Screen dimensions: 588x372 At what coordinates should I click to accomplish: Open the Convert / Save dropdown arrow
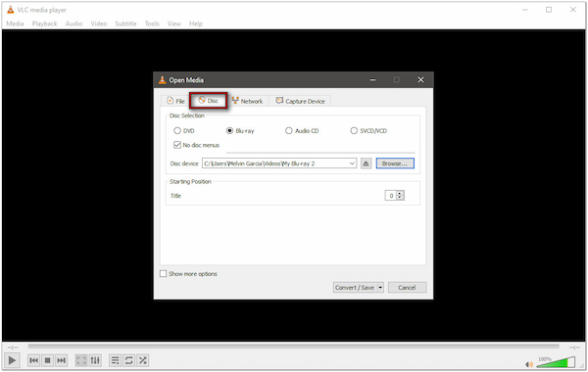380,288
